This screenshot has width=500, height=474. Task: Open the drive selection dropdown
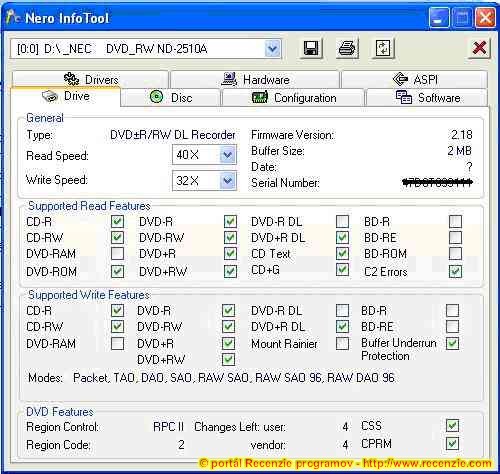pos(273,49)
